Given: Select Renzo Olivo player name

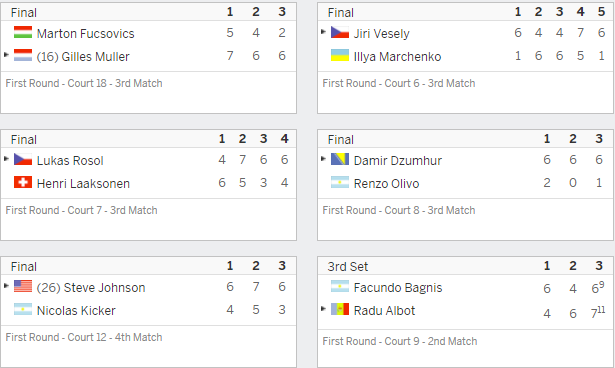Looking at the screenshot, I should point(386,184).
